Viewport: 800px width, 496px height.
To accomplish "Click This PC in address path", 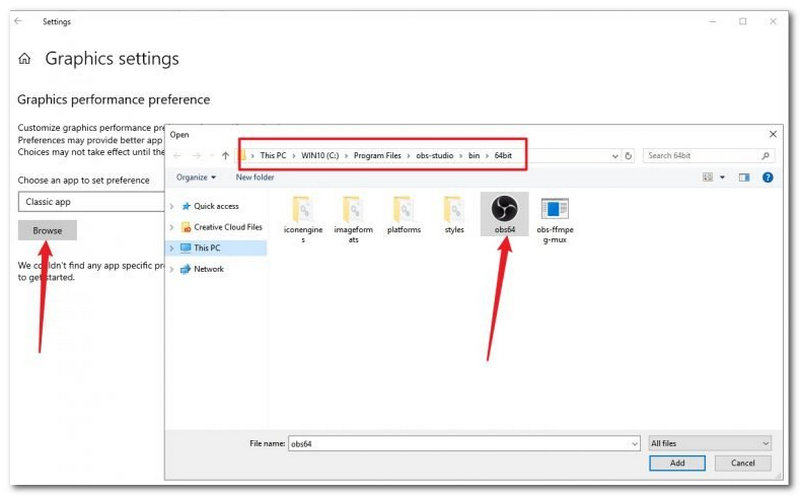I will point(273,156).
